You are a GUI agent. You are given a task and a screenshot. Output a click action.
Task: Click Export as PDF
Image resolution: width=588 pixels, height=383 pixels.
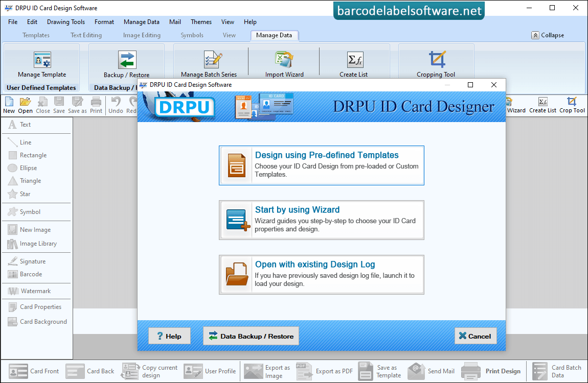(x=324, y=371)
